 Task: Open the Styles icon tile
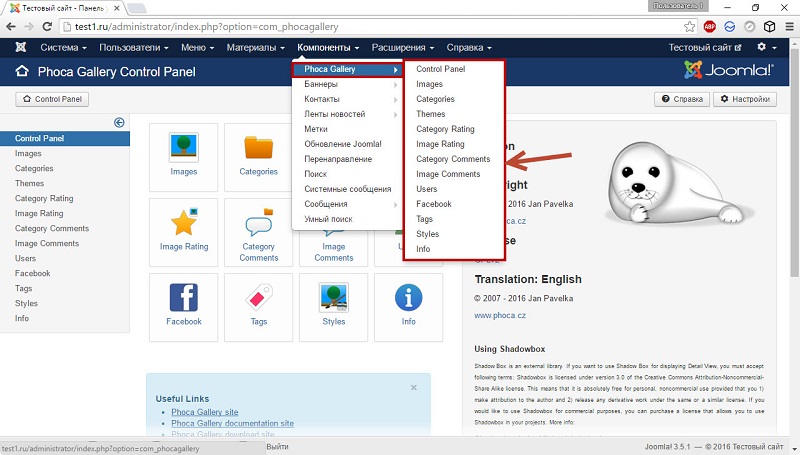click(x=334, y=307)
